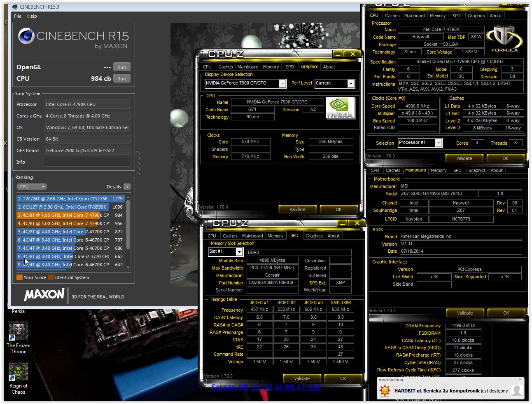The height and width of the screenshot is (404, 532).
Task: Click Part Number CMZ8GX3M2A1866C9 field
Action: pos(272,283)
